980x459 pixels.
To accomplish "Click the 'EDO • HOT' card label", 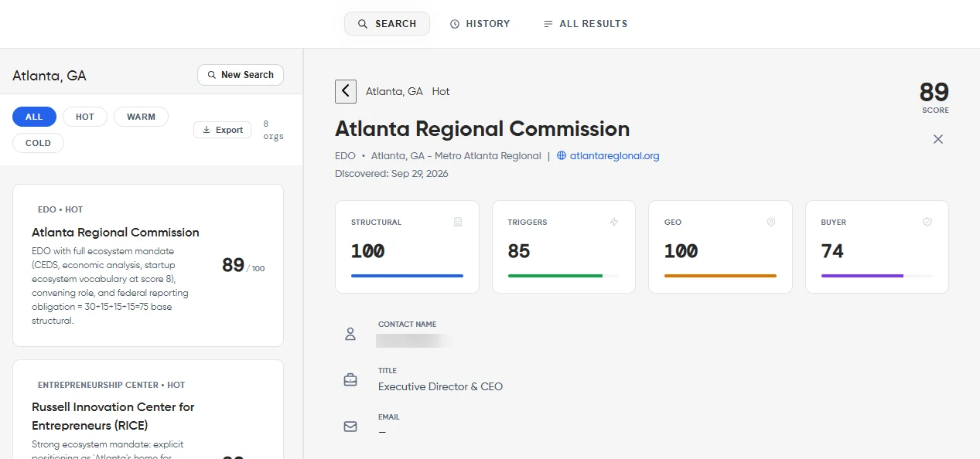I will coord(60,209).
